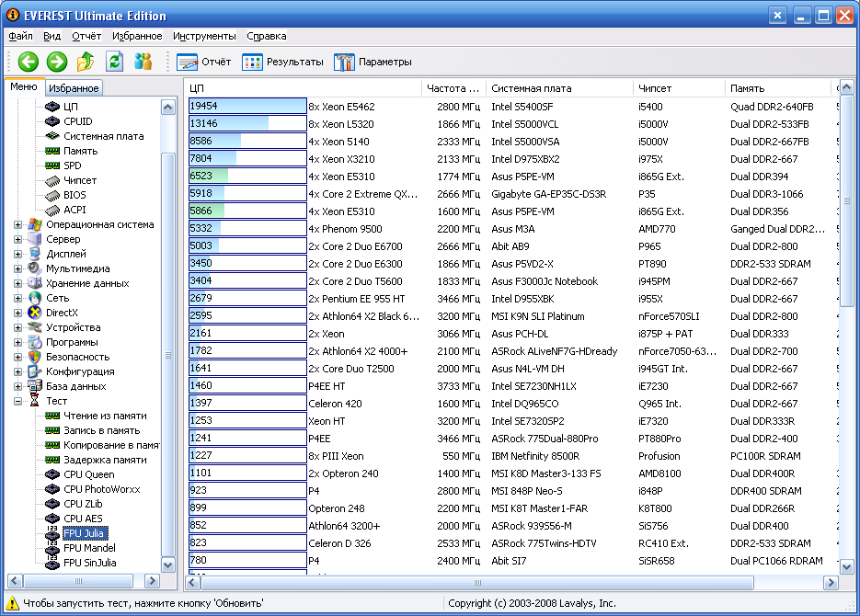Open the Инструменты menu

click(x=204, y=36)
